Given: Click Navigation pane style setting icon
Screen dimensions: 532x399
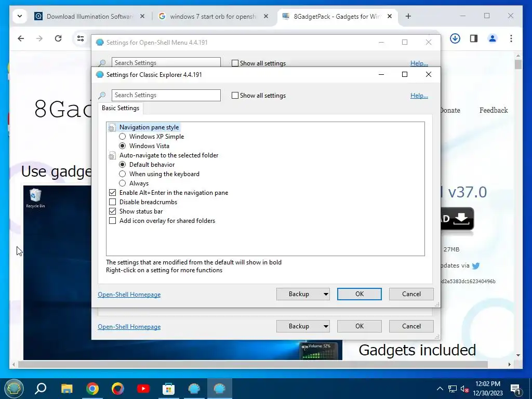Looking at the screenshot, I should (x=112, y=128).
